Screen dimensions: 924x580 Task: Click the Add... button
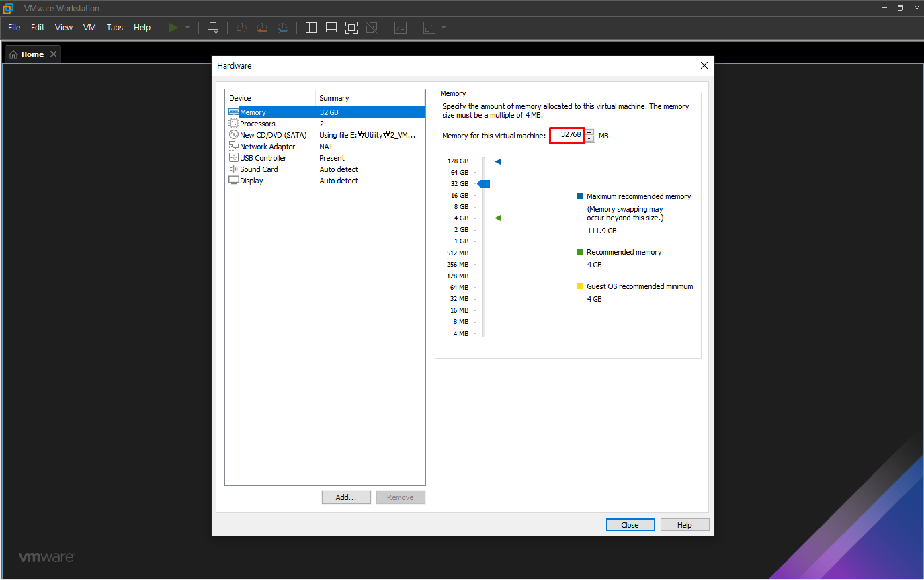(346, 497)
